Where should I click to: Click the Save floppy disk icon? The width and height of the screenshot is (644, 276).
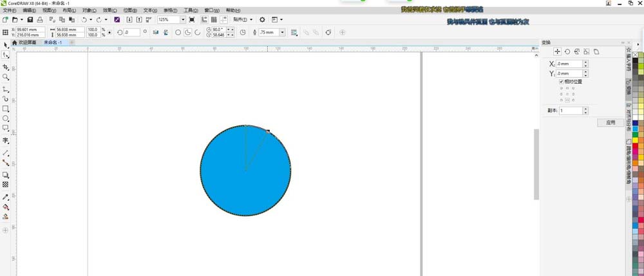pos(30,19)
